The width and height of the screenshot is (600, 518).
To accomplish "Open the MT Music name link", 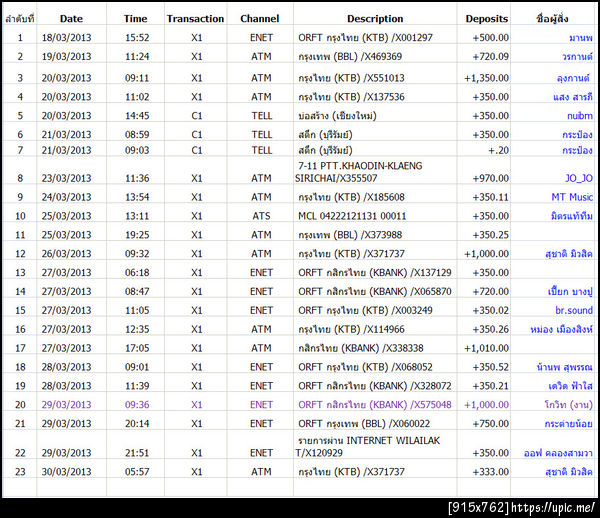I will [572, 197].
